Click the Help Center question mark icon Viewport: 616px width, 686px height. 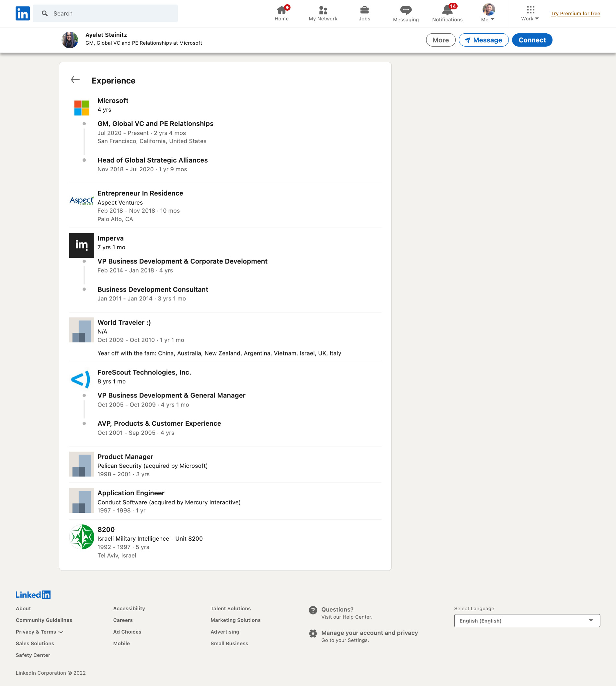tap(313, 610)
